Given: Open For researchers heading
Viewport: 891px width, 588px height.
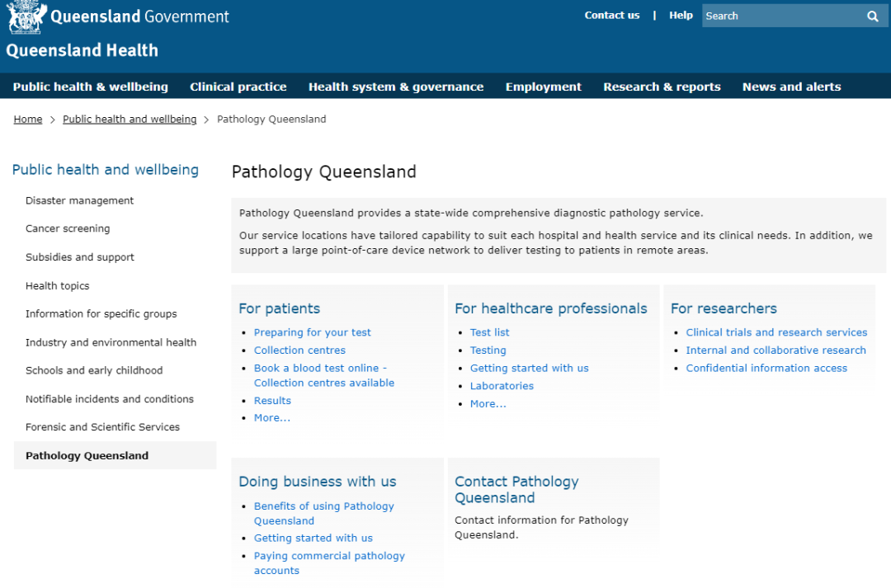Looking at the screenshot, I should (x=724, y=308).
